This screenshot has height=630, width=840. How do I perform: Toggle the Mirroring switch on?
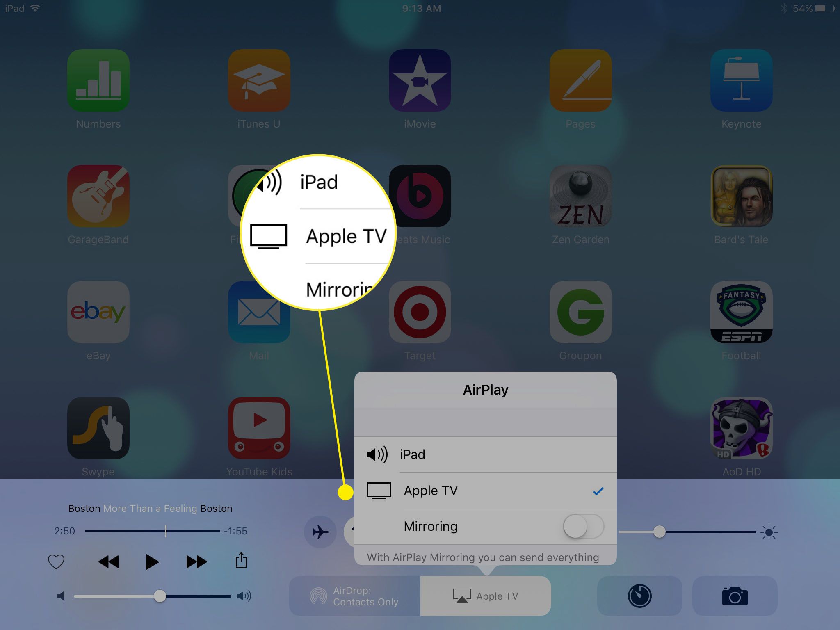pyautogui.click(x=581, y=527)
